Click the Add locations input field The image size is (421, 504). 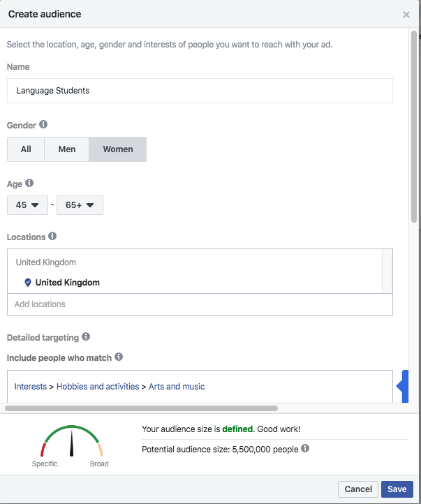click(x=200, y=304)
